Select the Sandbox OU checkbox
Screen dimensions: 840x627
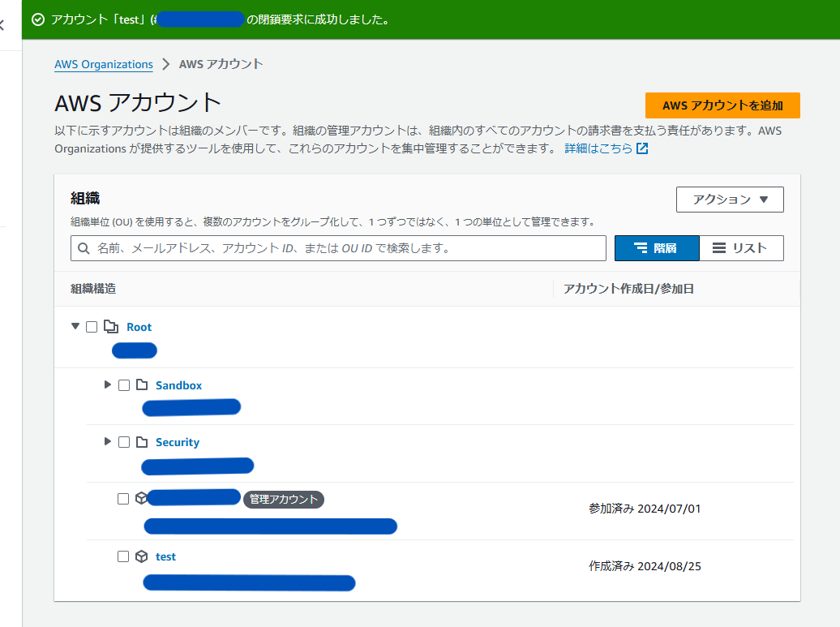tap(123, 384)
